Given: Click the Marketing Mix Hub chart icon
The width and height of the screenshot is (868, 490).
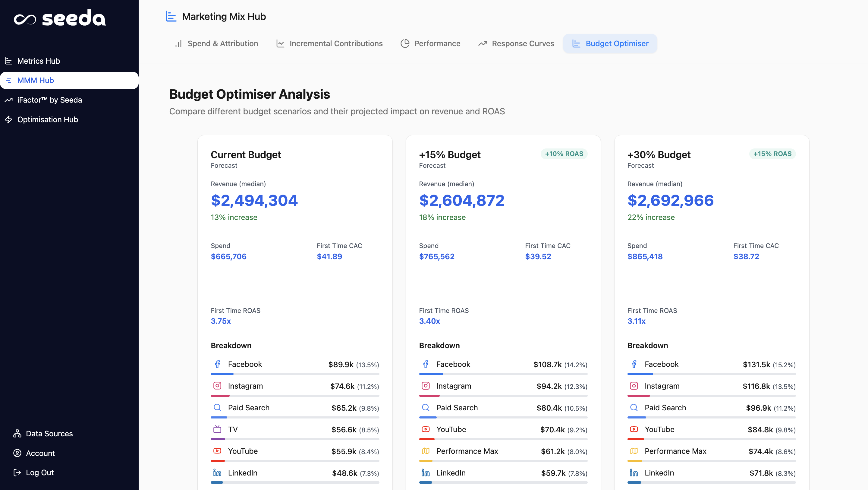Looking at the screenshot, I should [x=171, y=16].
